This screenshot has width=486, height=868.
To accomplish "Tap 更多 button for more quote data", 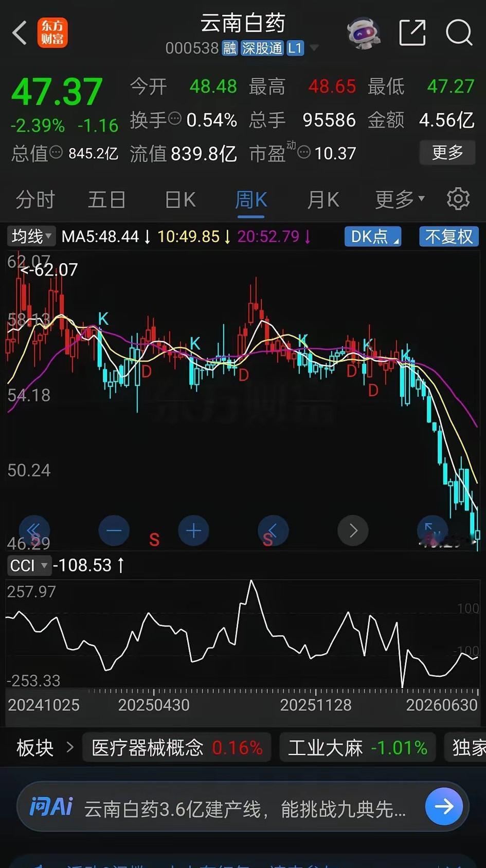I will click(x=447, y=152).
